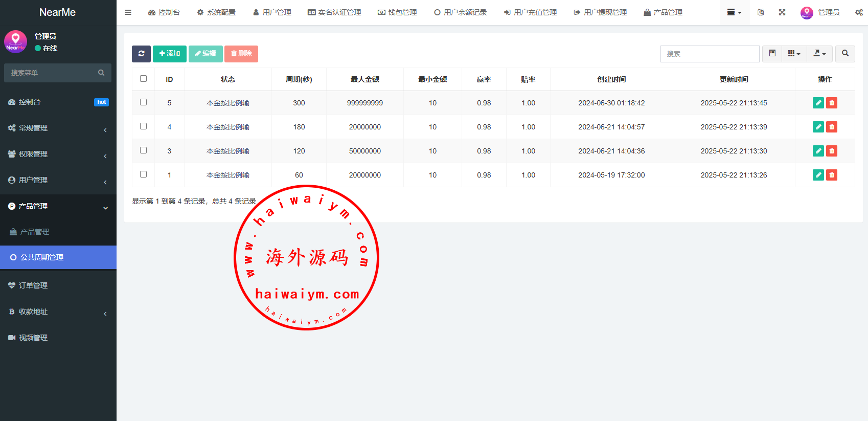Select 订单管理 in the sidebar menu
This screenshot has width=868, height=421.
[x=58, y=285]
